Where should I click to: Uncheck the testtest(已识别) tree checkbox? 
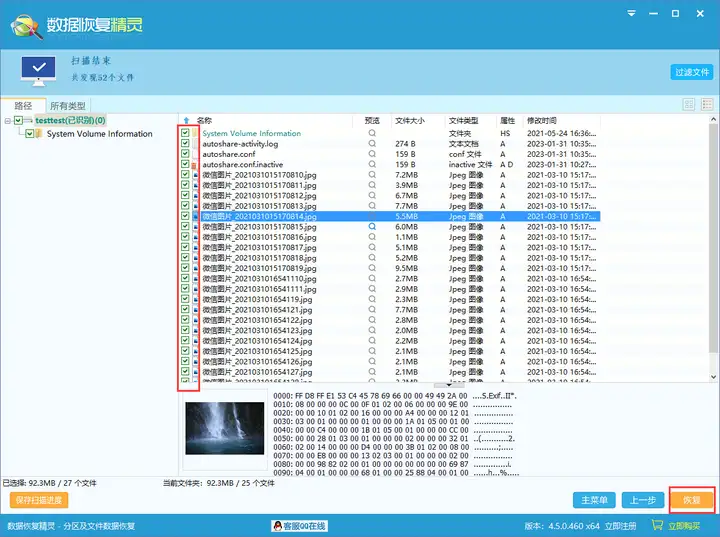point(18,120)
